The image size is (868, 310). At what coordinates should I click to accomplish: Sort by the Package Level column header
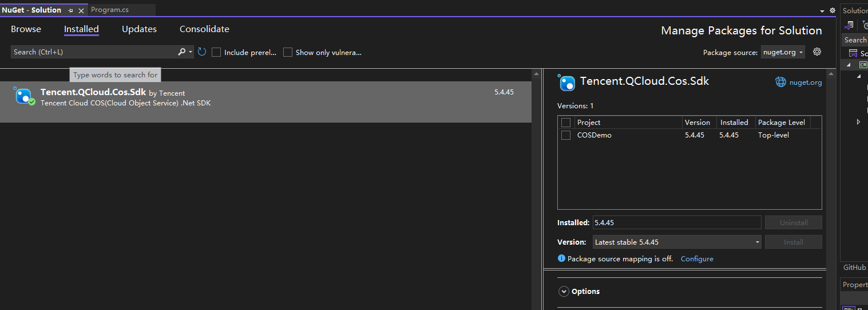(783, 123)
